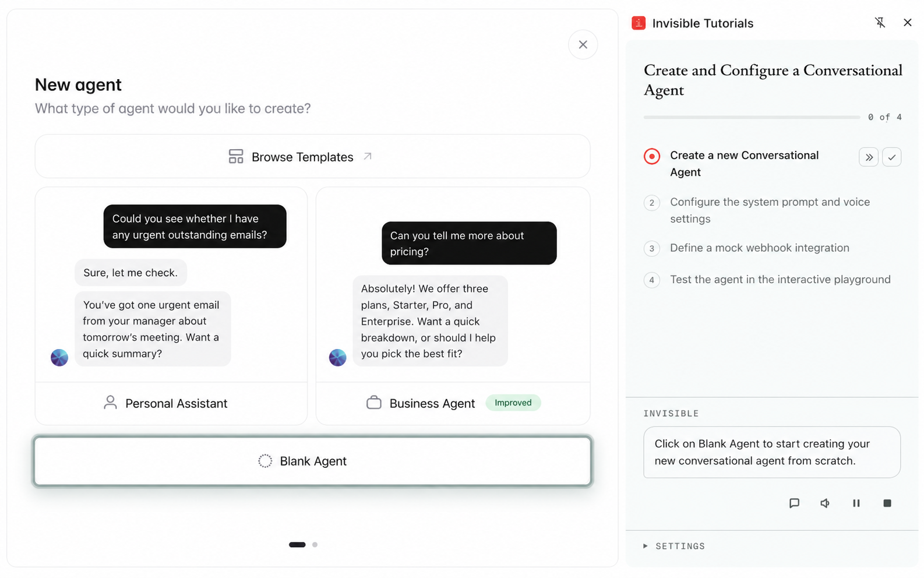
Task: Open the tutorial chat bubble icon
Action: click(x=794, y=503)
